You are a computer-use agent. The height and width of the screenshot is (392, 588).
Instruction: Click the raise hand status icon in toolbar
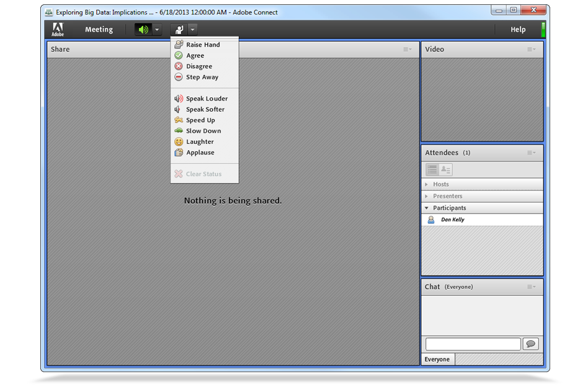[x=179, y=29]
